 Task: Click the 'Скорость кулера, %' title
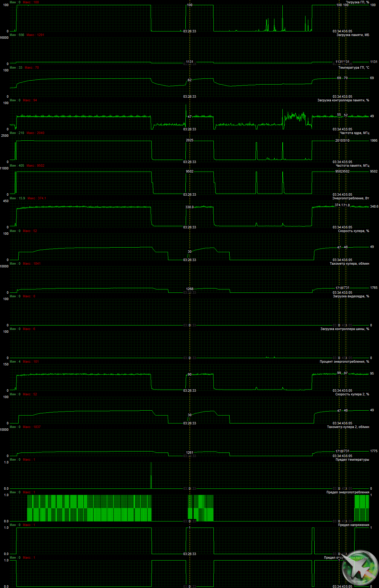pos(354,231)
